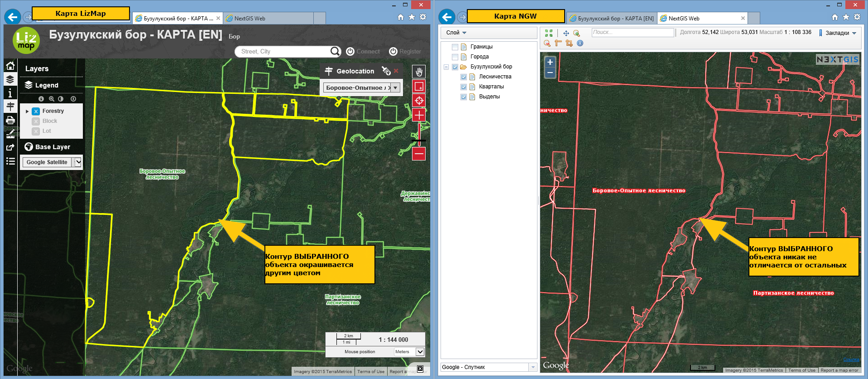Uncheck the Кварталы layer checkbox

click(x=464, y=87)
